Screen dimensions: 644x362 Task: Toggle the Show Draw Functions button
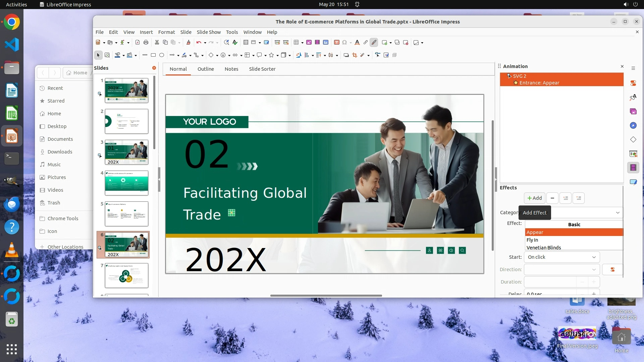pyautogui.click(x=374, y=43)
